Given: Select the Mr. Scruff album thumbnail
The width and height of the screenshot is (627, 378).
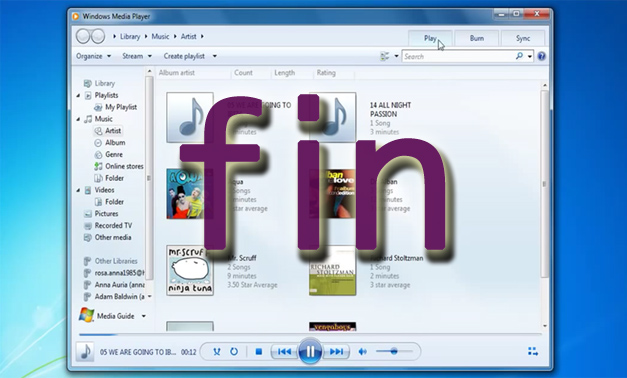Looking at the screenshot, I should [190, 270].
